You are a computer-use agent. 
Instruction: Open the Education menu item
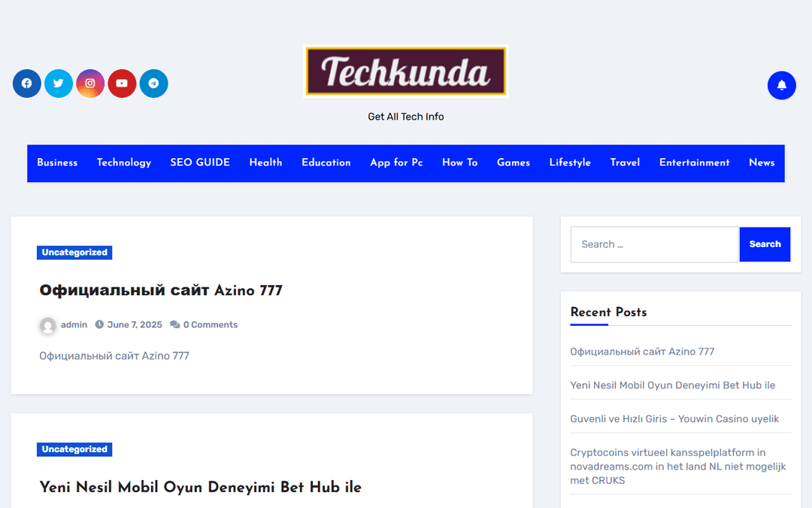(x=326, y=163)
